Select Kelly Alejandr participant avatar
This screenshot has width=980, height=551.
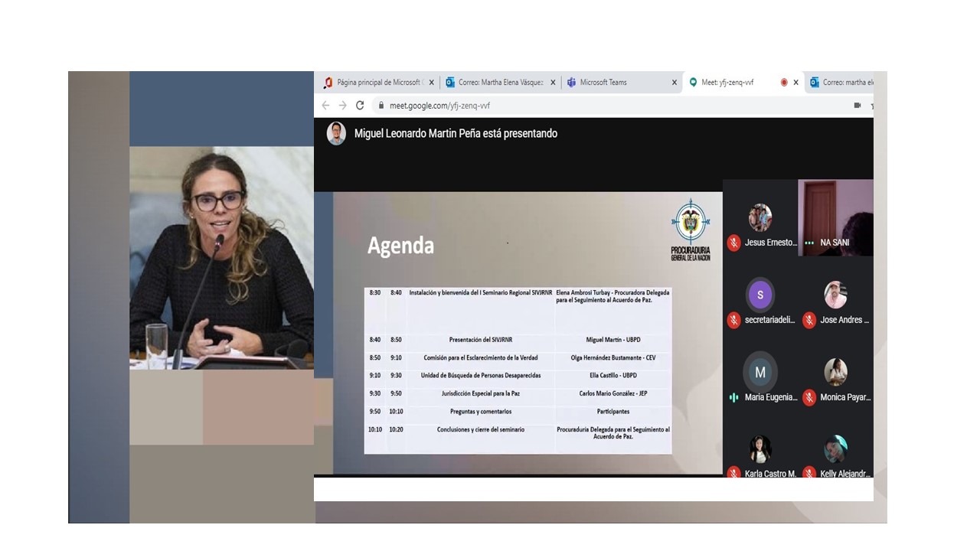pyautogui.click(x=835, y=449)
